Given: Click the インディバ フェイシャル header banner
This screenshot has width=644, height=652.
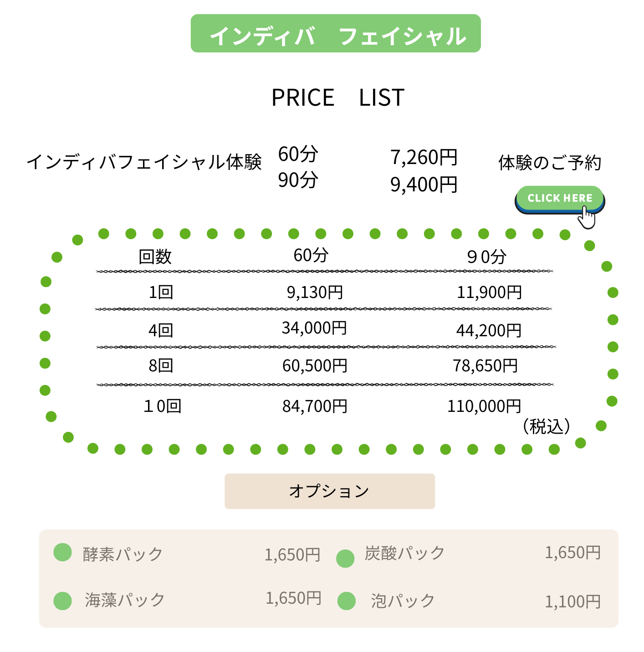Looking at the screenshot, I should [336, 34].
